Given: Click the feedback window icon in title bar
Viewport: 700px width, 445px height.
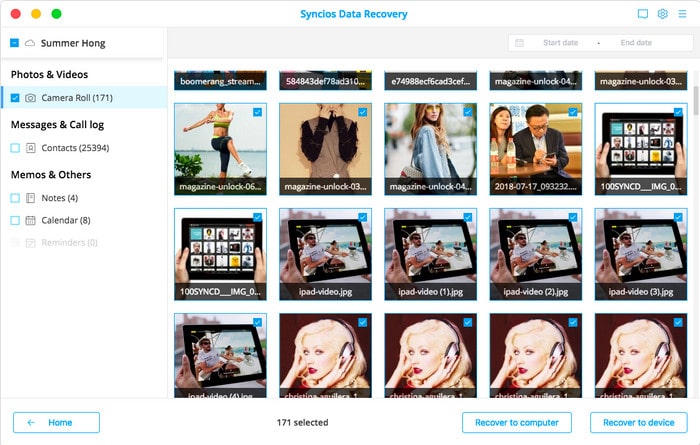Looking at the screenshot, I should [x=642, y=14].
